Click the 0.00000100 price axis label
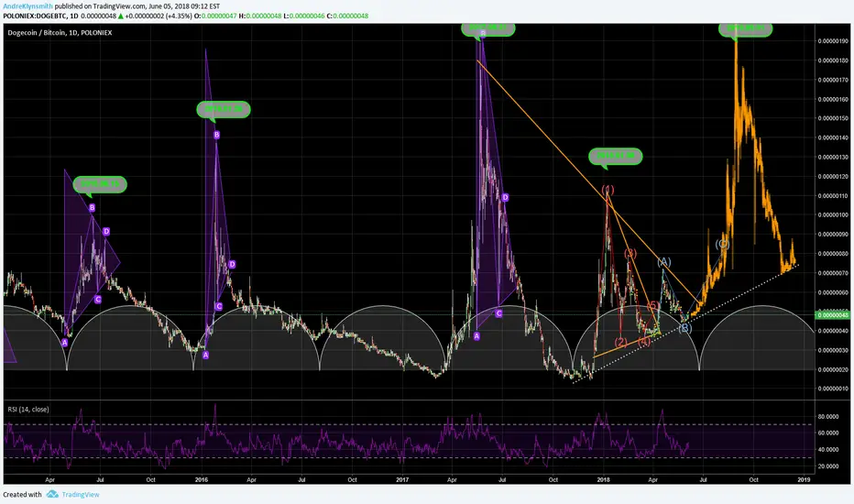 pyautogui.click(x=833, y=214)
